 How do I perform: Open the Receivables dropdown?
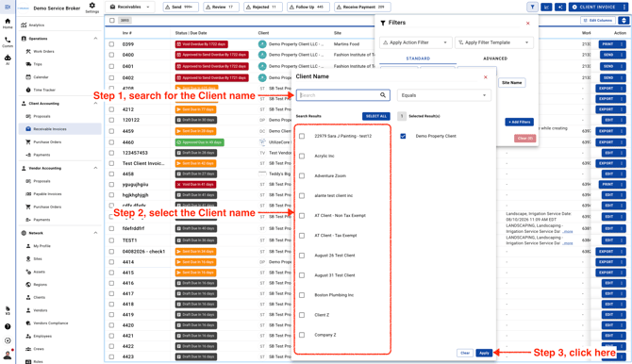[x=130, y=7]
